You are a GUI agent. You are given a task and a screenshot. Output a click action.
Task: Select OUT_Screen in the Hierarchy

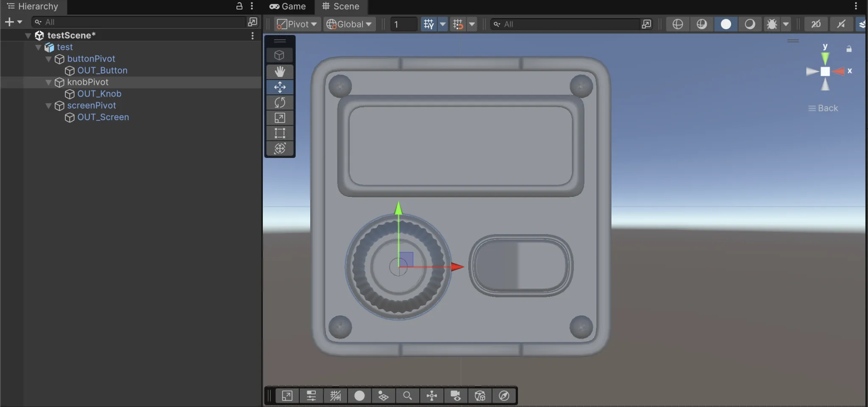103,117
